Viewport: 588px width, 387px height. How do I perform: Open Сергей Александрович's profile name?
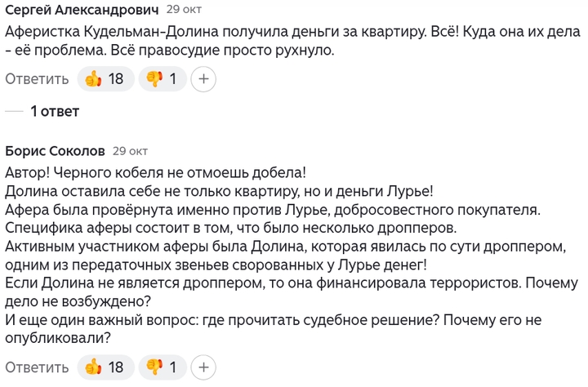[81, 10]
